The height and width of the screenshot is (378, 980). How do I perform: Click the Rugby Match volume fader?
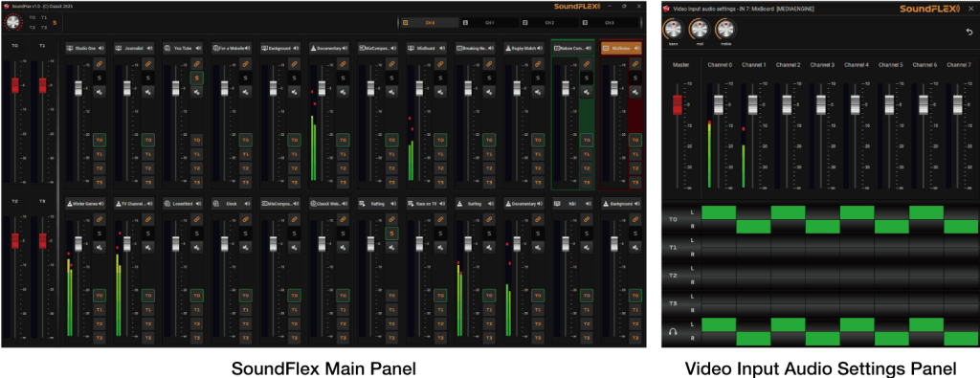tap(517, 88)
